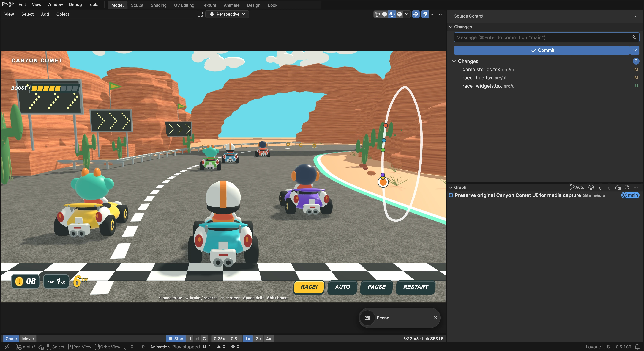Click the publish cloud-upload icon in Graph

(x=618, y=187)
